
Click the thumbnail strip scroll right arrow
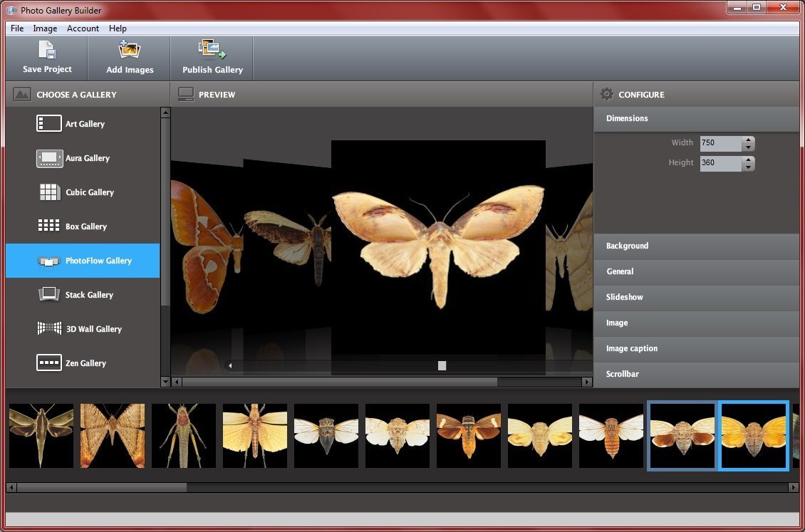(794, 487)
